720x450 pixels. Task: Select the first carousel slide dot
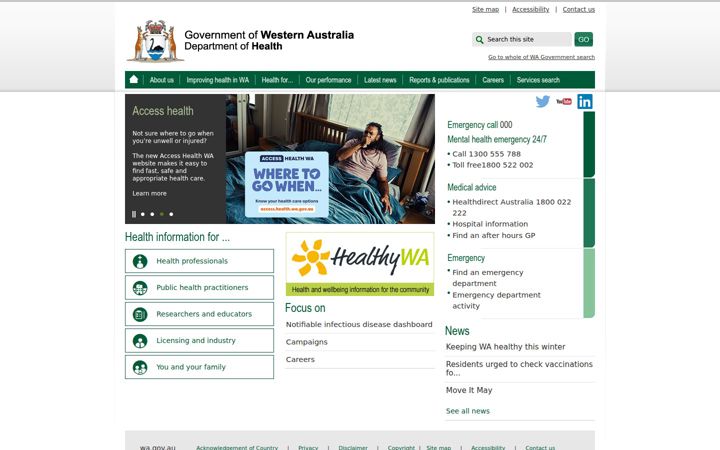click(x=143, y=214)
